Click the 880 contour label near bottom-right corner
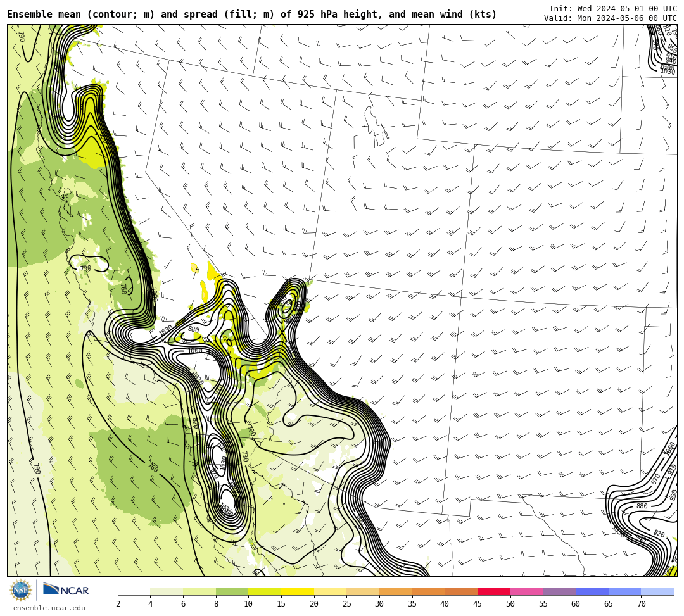Screen dimensions: 684x616 (642, 506)
